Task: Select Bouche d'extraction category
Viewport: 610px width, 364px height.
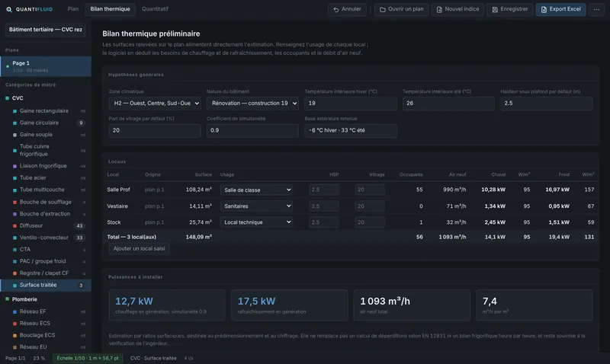Action: pyautogui.click(x=46, y=214)
